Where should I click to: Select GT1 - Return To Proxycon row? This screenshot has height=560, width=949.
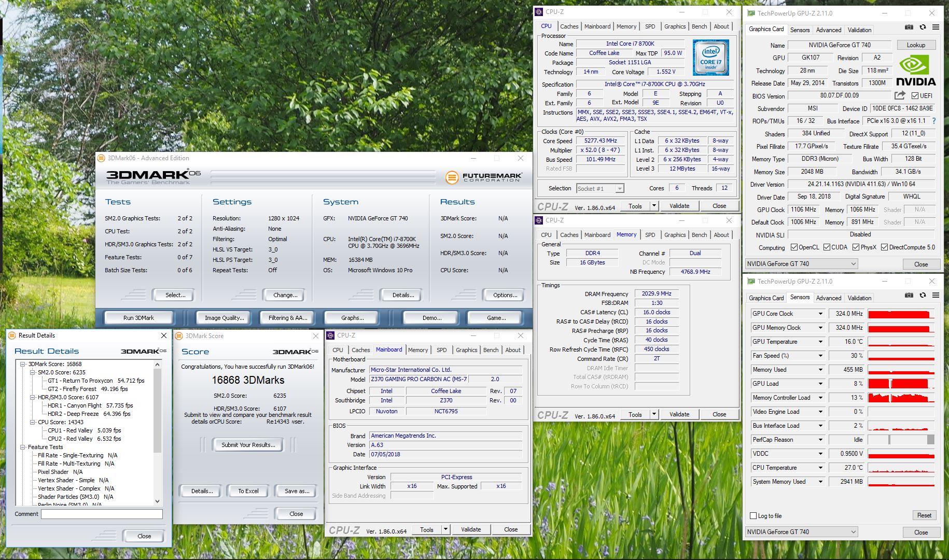(x=96, y=381)
